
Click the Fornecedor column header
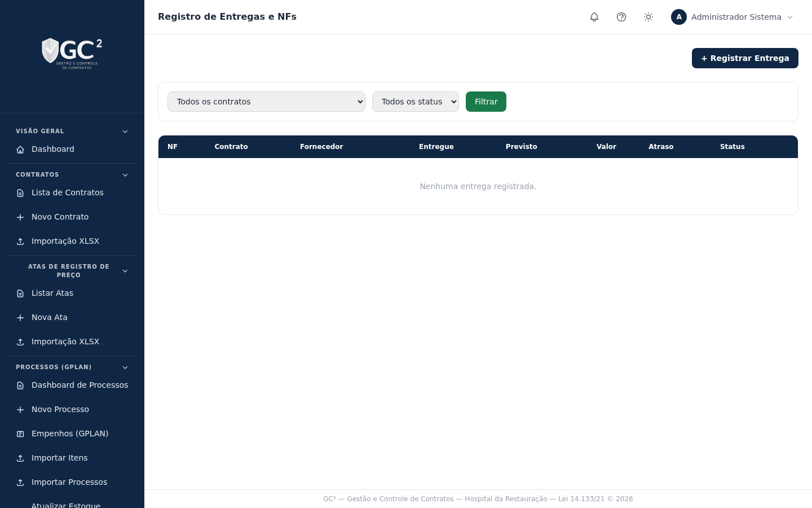click(x=321, y=147)
